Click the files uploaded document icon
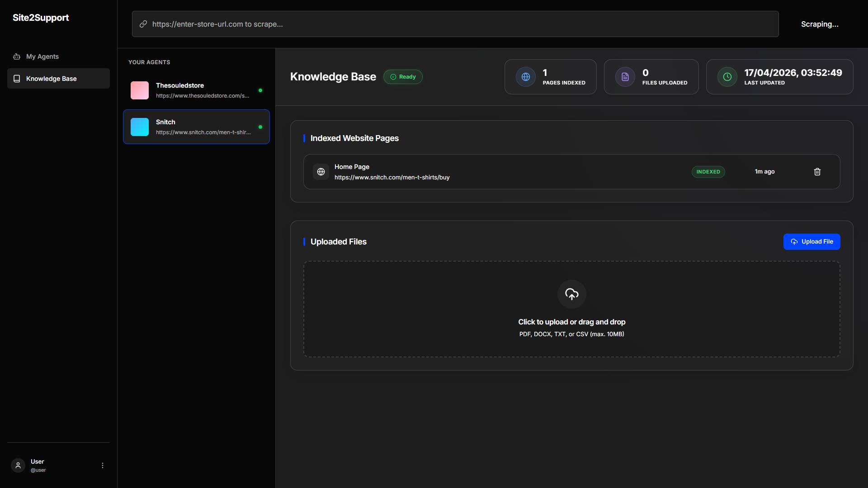This screenshot has width=868, height=488. click(625, 77)
